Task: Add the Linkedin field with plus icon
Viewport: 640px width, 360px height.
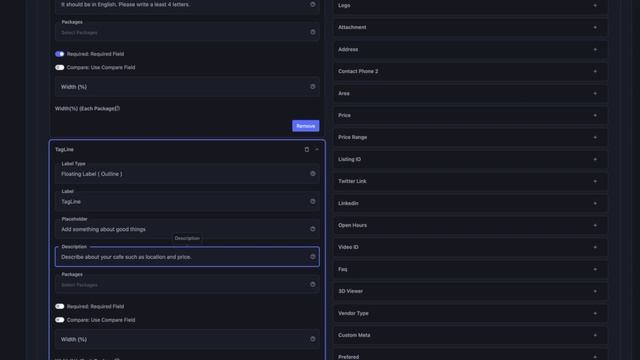Action: coord(595,203)
